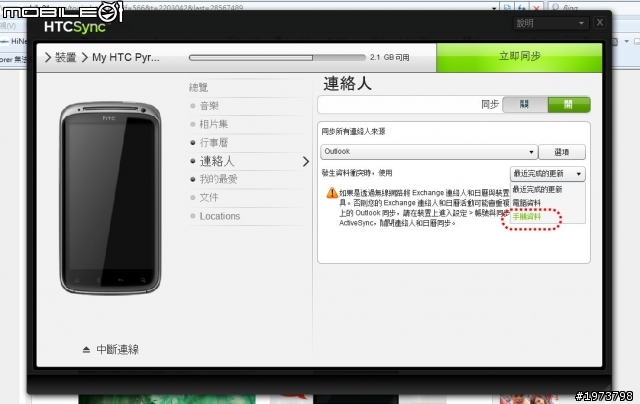Screen dimensions: 640x404
Task: Click the 裝置 breadcrumb
Action: pyautogui.click(x=66, y=58)
